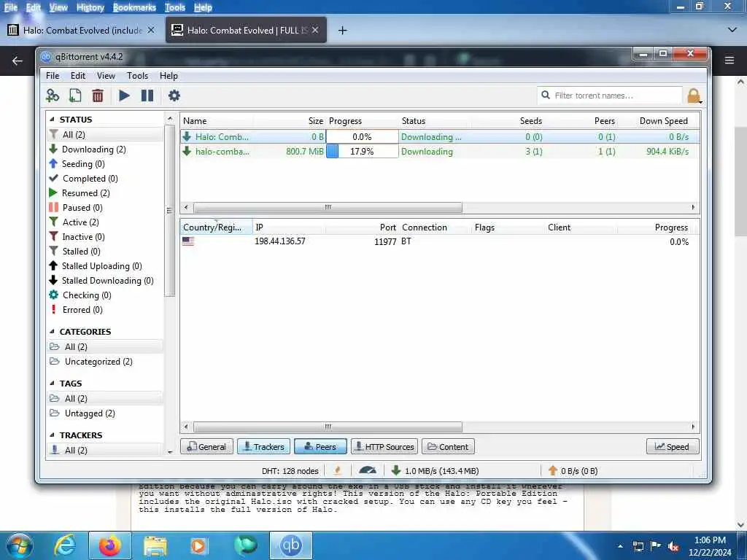The height and width of the screenshot is (560, 747).
Task: Open the Windows Start button
Action: click(x=19, y=545)
